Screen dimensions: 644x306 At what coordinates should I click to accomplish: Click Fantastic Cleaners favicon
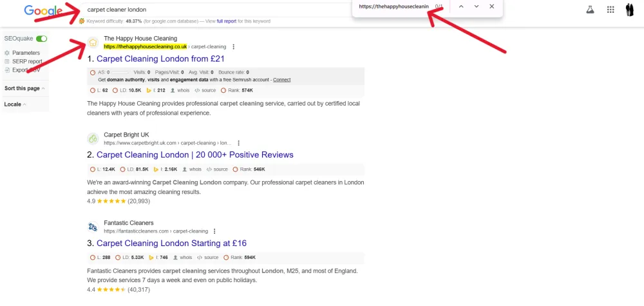point(93,227)
